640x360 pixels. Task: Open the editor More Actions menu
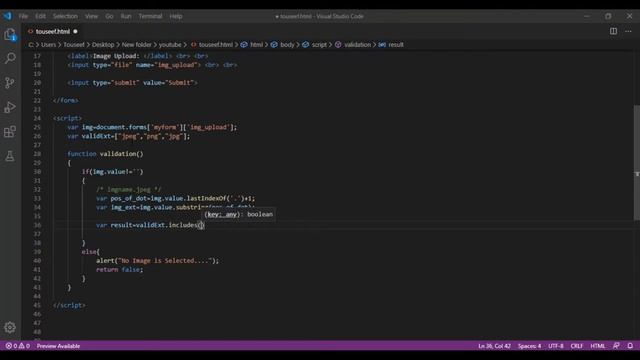[x=628, y=31]
